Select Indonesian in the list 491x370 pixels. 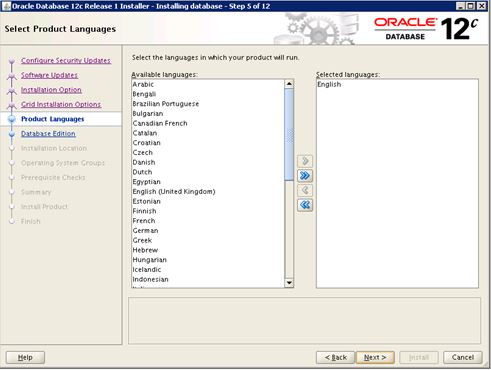pyautogui.click(x=208, y=279)
